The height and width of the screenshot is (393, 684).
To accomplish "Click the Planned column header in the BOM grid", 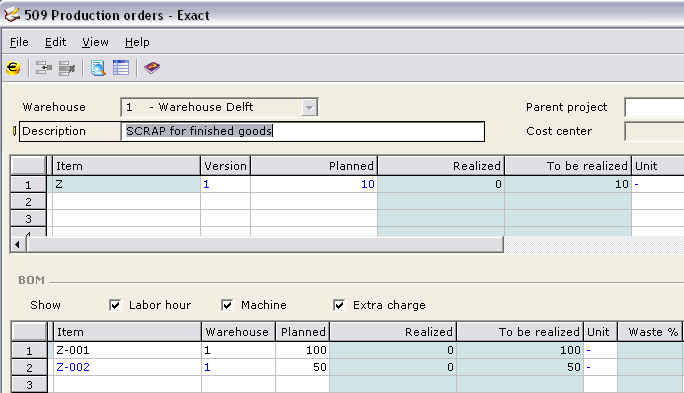I will 303,332.
